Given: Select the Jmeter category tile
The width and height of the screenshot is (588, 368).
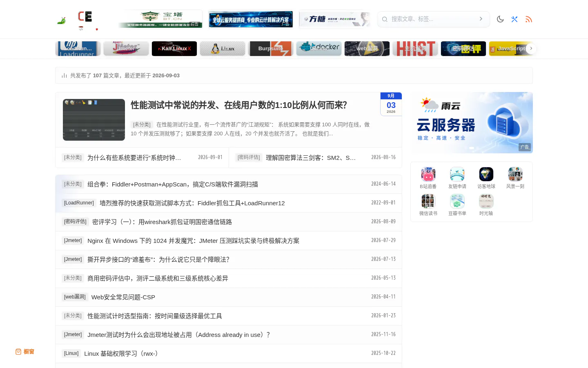Looking at the screenshot, I should 126,49.
